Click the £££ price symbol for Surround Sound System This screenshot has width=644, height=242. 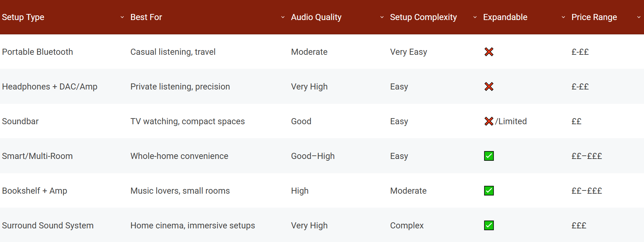point(579,226)
